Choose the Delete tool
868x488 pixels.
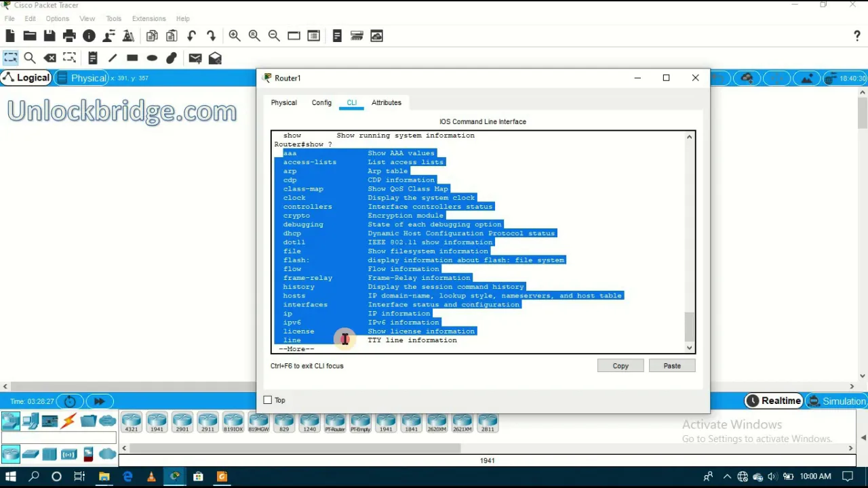pos(50,58)
